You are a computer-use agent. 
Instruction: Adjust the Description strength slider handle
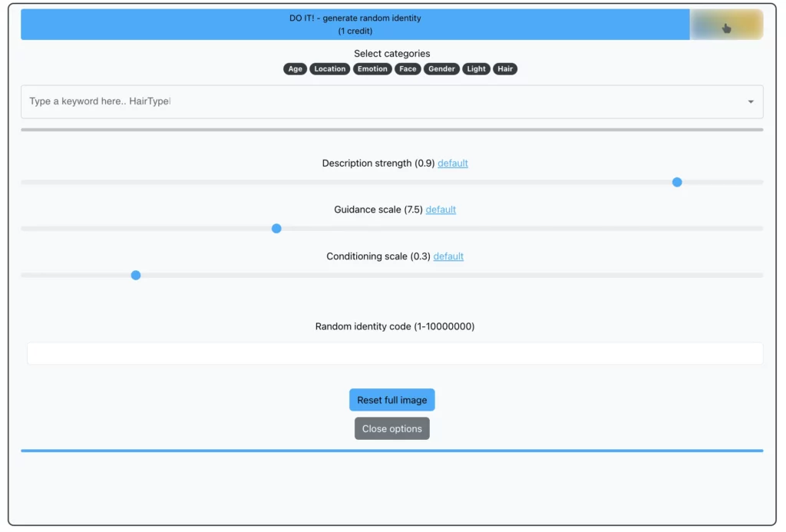coord(676,182)
